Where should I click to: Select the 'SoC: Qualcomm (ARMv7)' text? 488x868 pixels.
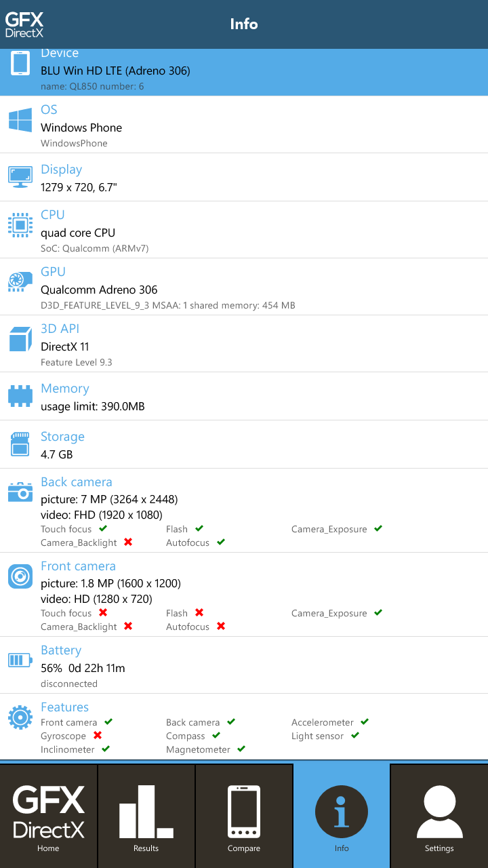click(95, 248)
